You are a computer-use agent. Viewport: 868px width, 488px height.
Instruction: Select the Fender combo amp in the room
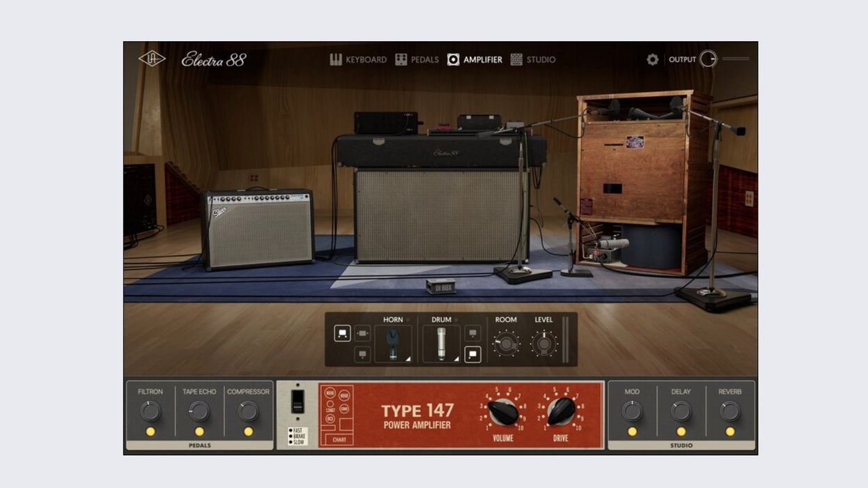258,229
